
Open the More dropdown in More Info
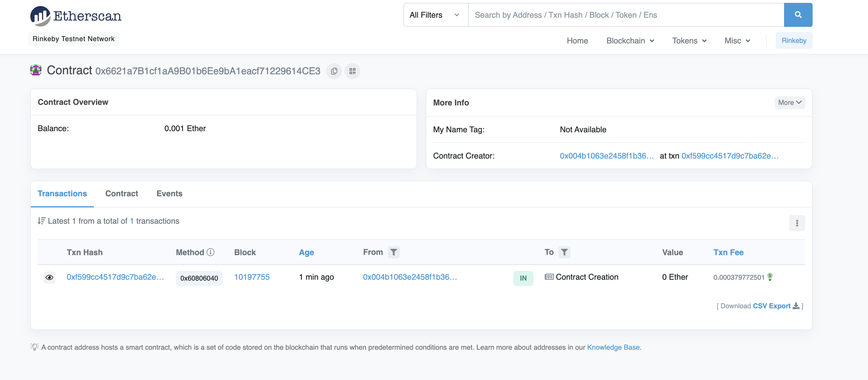pyautogui.click(x=789, y=103)
